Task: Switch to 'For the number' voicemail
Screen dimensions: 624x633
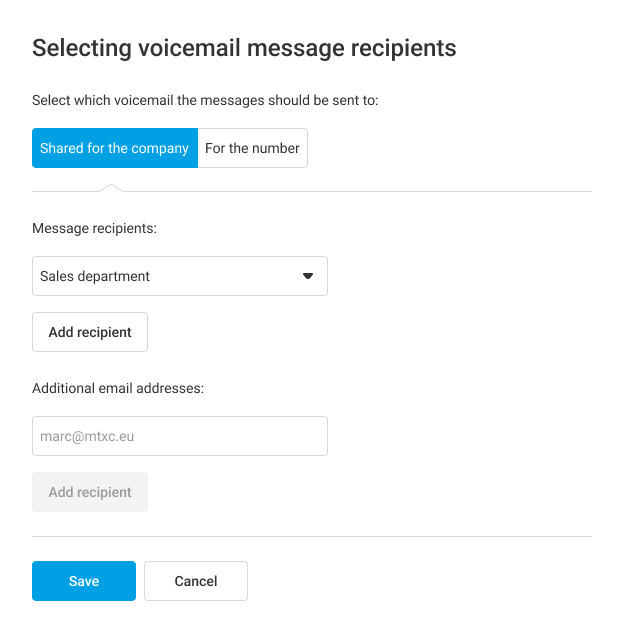Action: pos(252,148)
